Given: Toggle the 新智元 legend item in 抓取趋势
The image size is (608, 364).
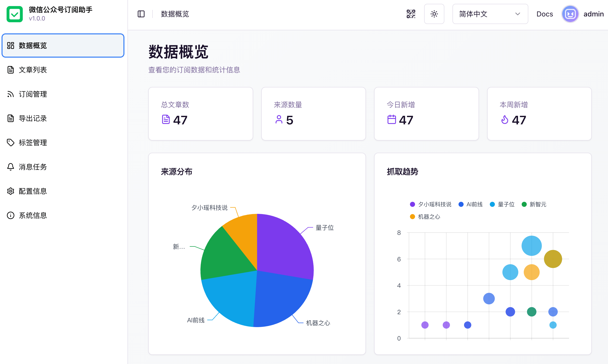Looking at the screenshot, I should point(534,204).
